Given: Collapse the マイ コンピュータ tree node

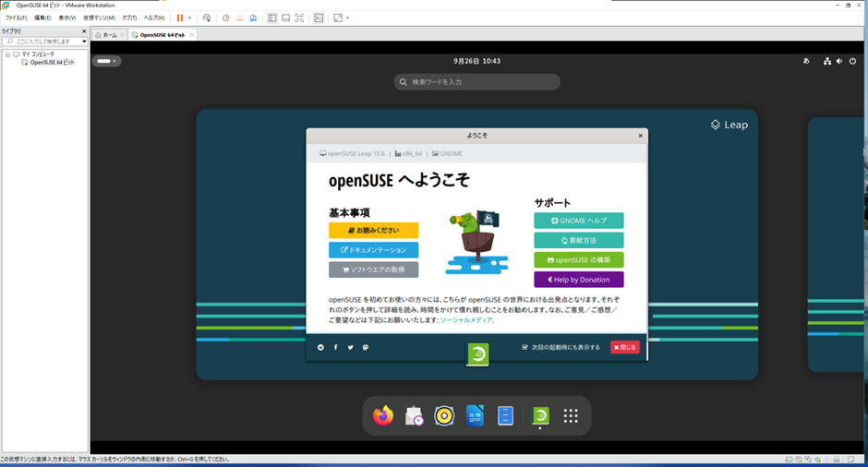Looking at the screenshot, I should [7, 54].
